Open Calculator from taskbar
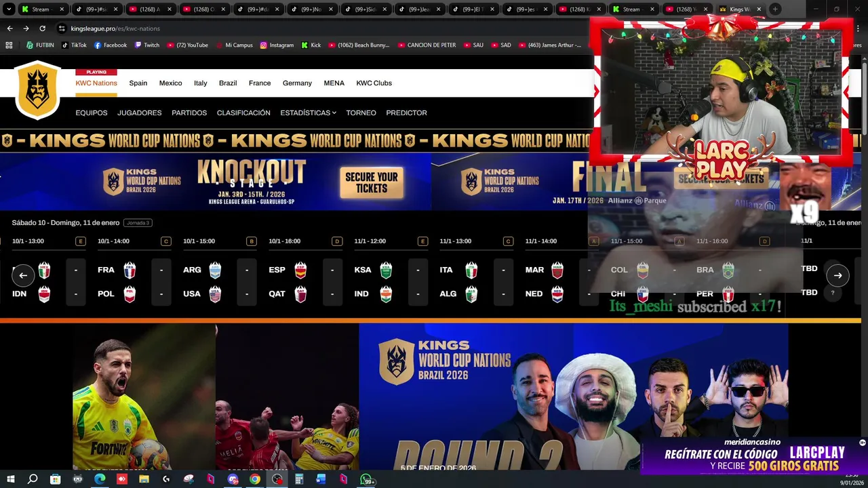This screenshot has height=488, width=868. [x=299, y=479]
